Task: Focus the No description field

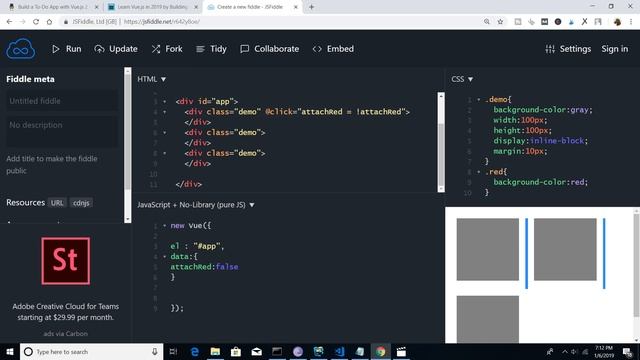Action: coord(62,131)
